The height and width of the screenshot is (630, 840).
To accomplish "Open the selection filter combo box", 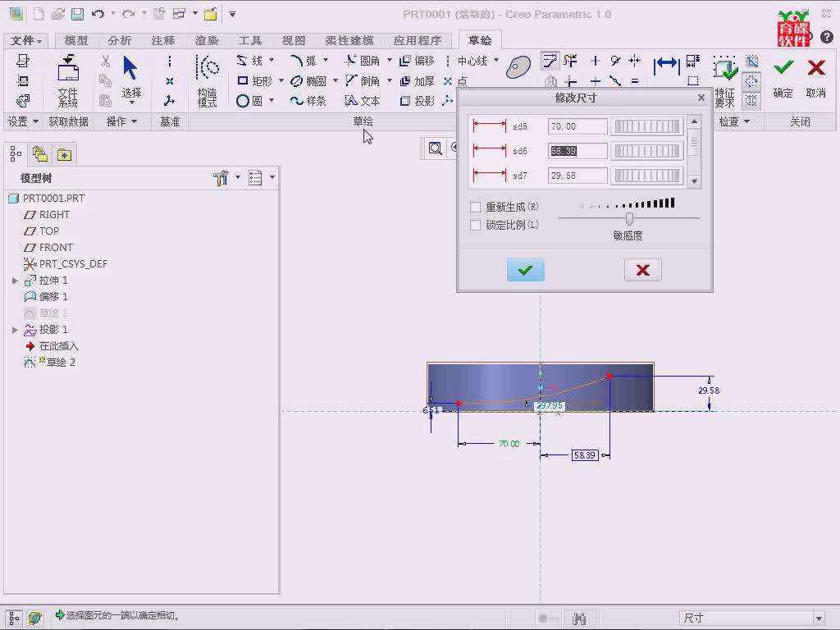I will (751, 619).
